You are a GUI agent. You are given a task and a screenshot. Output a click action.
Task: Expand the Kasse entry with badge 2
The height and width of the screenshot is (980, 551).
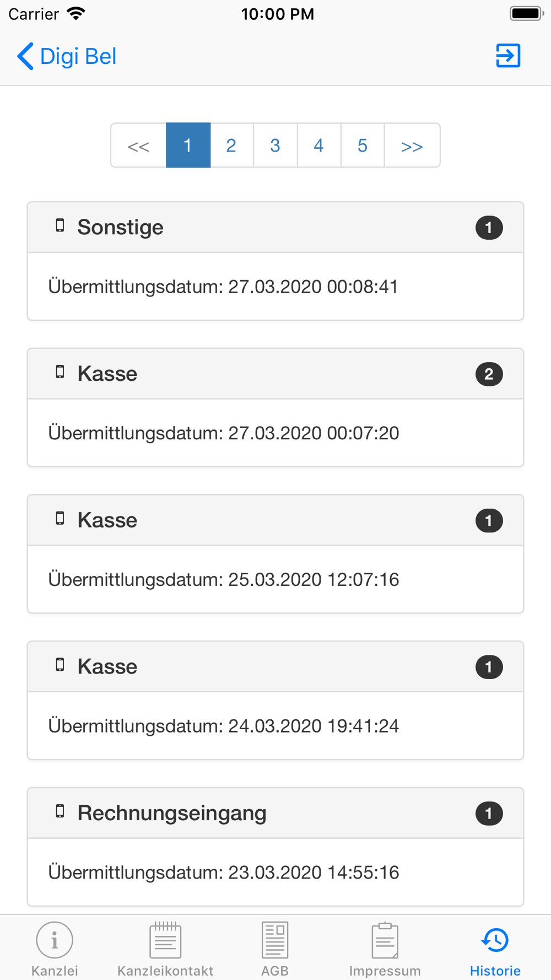[x=275, y=374]
